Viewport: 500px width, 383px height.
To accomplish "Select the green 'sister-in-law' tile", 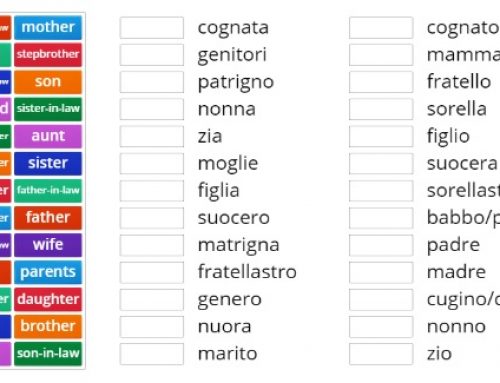I will pos(48,109).
